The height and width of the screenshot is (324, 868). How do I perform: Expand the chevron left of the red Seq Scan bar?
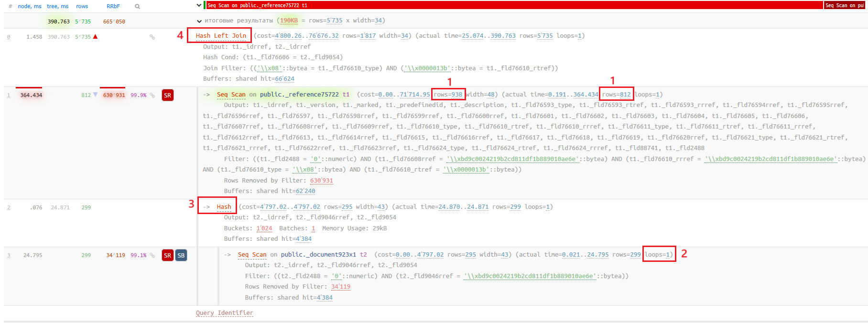click(199, 5)
